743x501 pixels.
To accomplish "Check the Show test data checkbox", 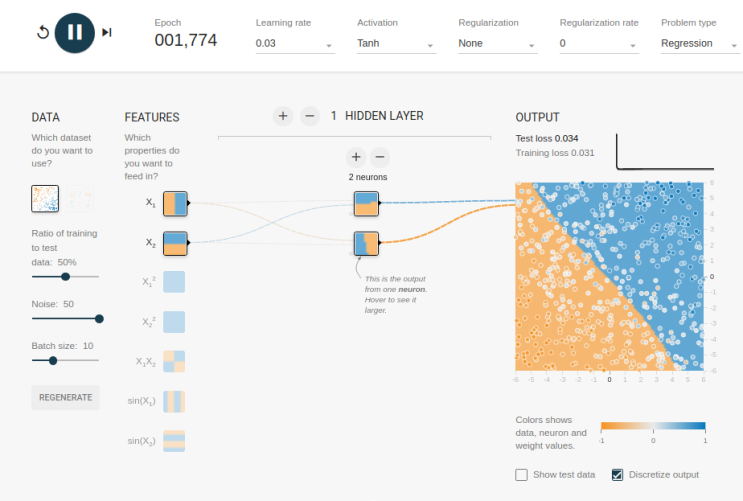I will 521,475.
